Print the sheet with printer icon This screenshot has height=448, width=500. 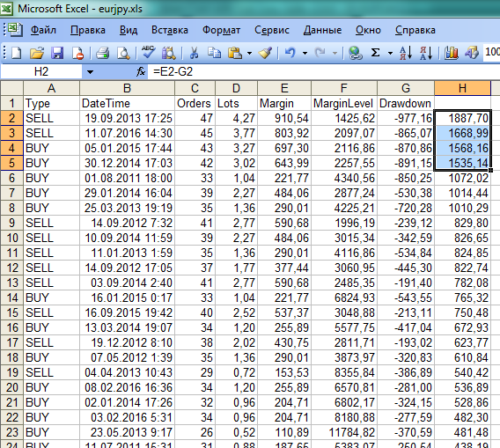[103, 53]
